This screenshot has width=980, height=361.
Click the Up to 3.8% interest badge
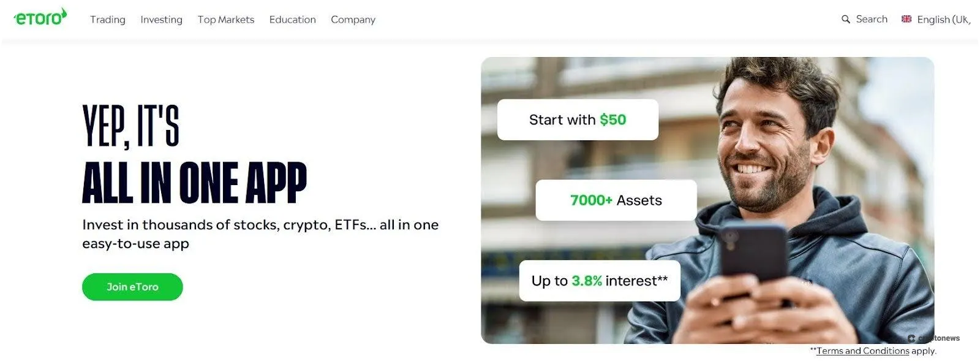pyautogui.click(x=599, y=281)
